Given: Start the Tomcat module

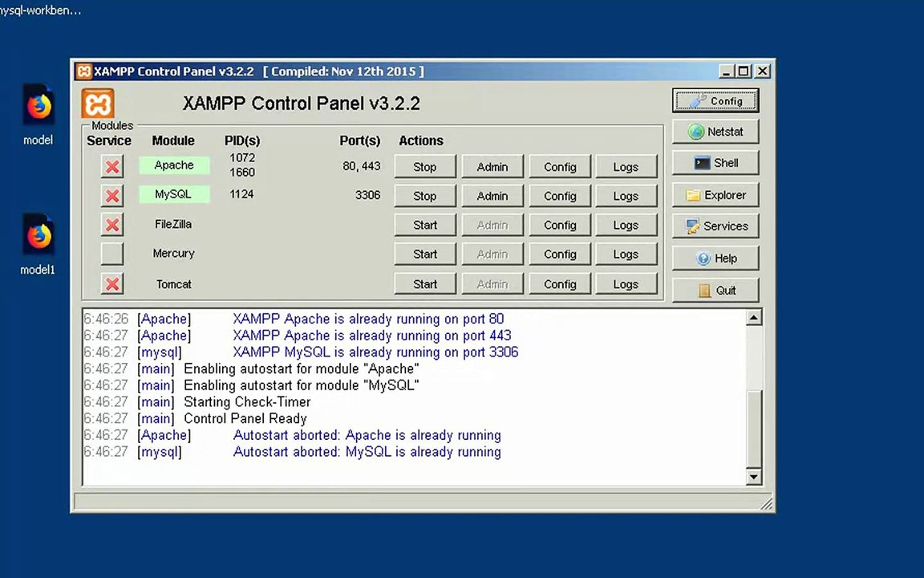Looking at the screenshot, I should [x=425, y=283].
